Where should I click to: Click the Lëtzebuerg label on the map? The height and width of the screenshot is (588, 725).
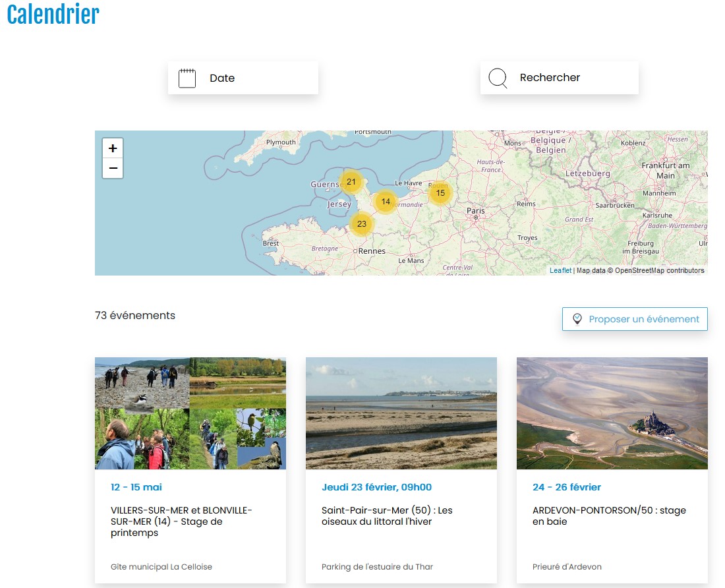pos(588,174)
